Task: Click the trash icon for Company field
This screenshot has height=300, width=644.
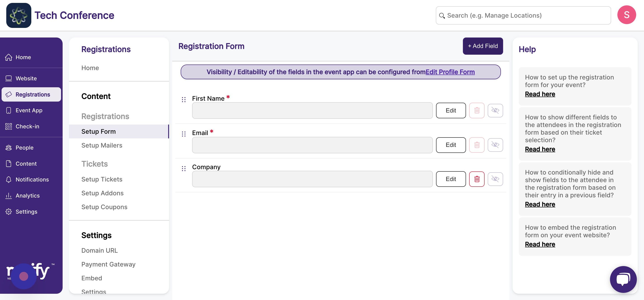Action: tap(477, 179)
